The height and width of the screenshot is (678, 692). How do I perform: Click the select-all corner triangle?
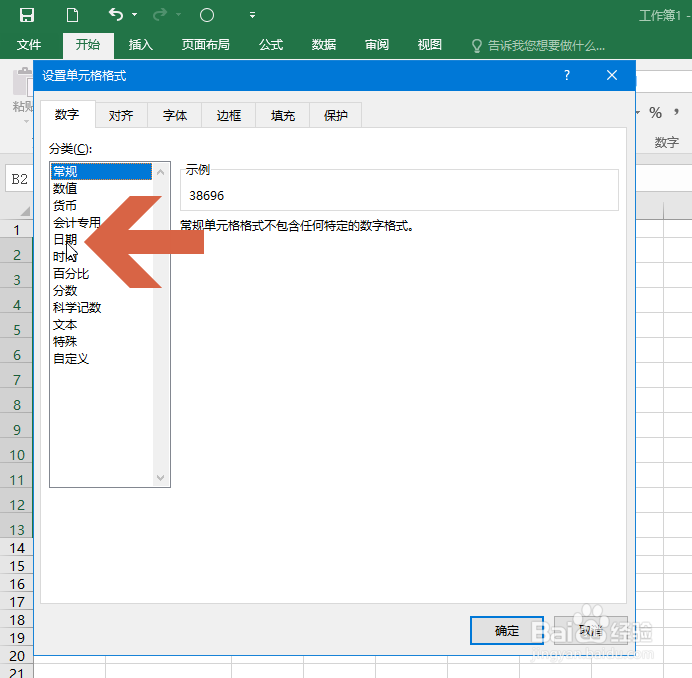(25, 211)
